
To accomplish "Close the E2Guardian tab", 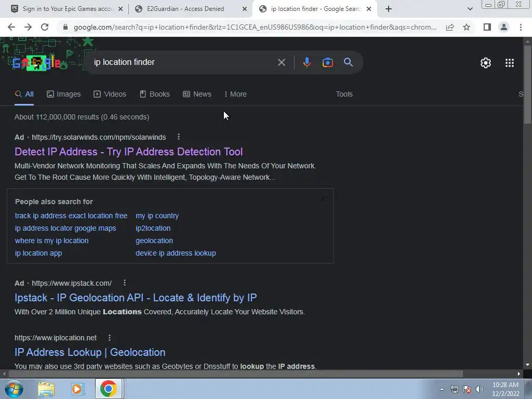I will (x=245, y=9).
